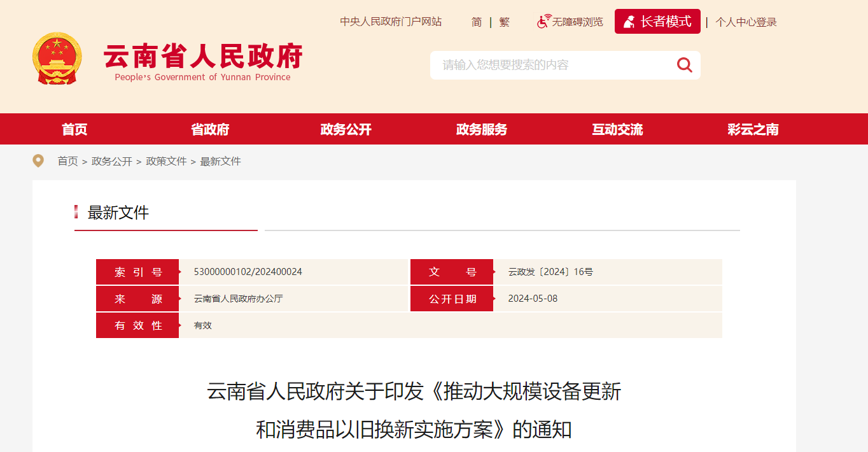This screenshot has width=868, height=452.
Task: Open 个人中心登录 login link
Action: point(746,22)
